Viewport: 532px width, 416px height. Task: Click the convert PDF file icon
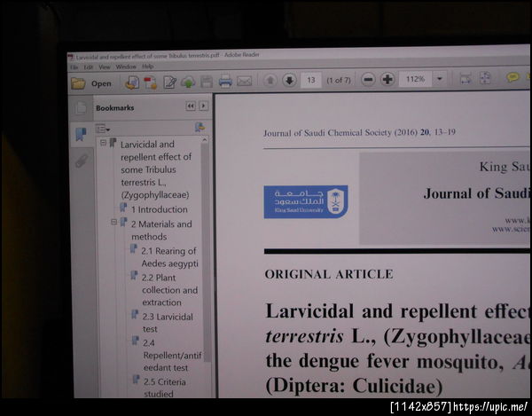[x=150, y=82]
